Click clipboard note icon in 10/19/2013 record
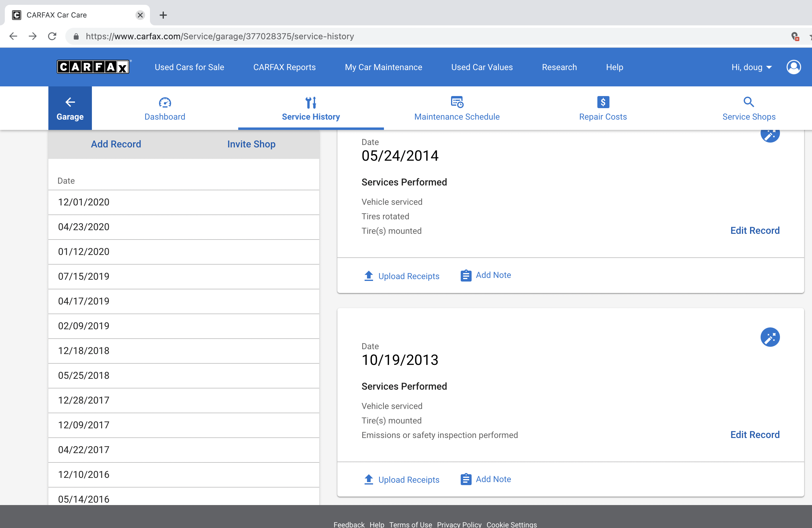Viewport: 812px width, 528px height. 466,479
